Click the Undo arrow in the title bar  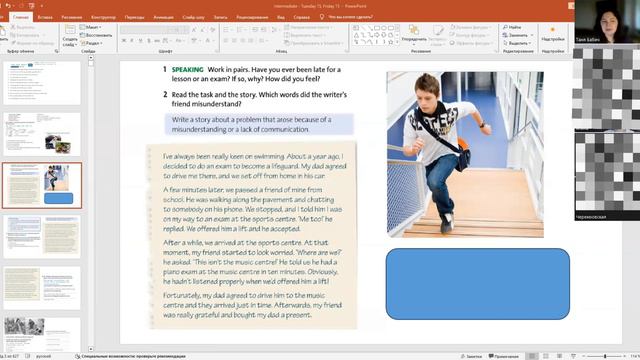[x=8, y=6]
